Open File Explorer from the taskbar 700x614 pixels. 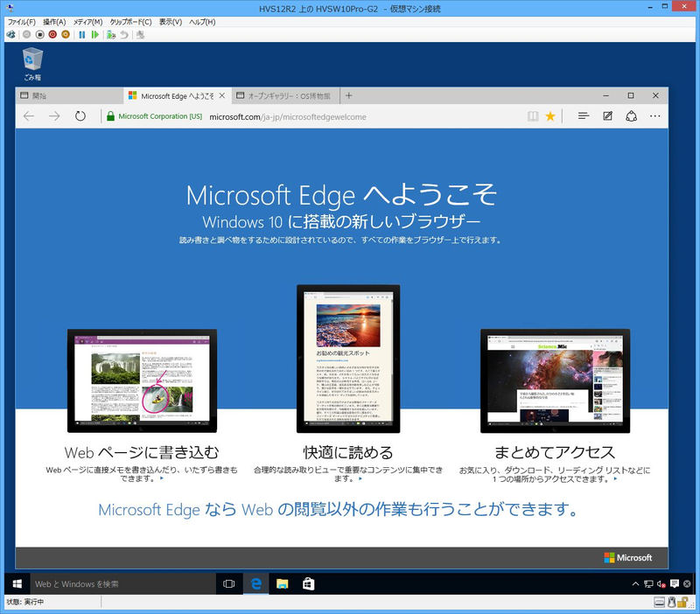coord(282,583)
